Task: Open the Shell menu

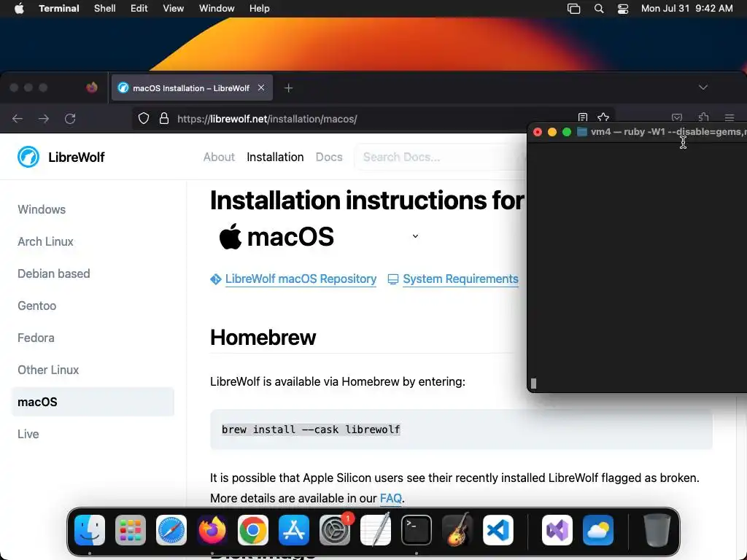Action: 104,9
